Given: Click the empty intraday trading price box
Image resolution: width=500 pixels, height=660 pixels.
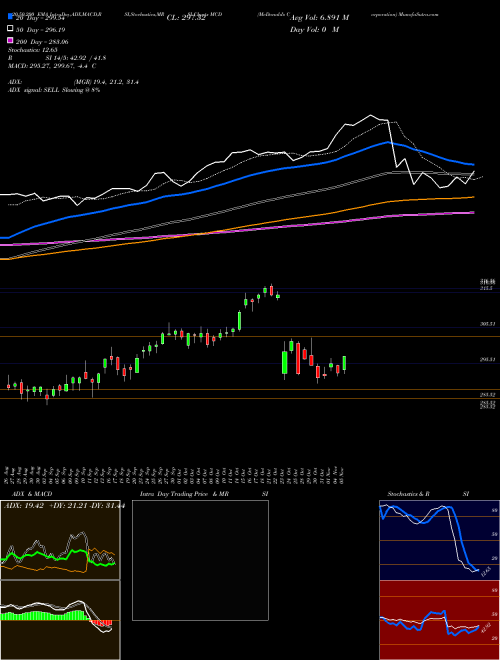Looking at the screenshot, I should click(200, 560).
